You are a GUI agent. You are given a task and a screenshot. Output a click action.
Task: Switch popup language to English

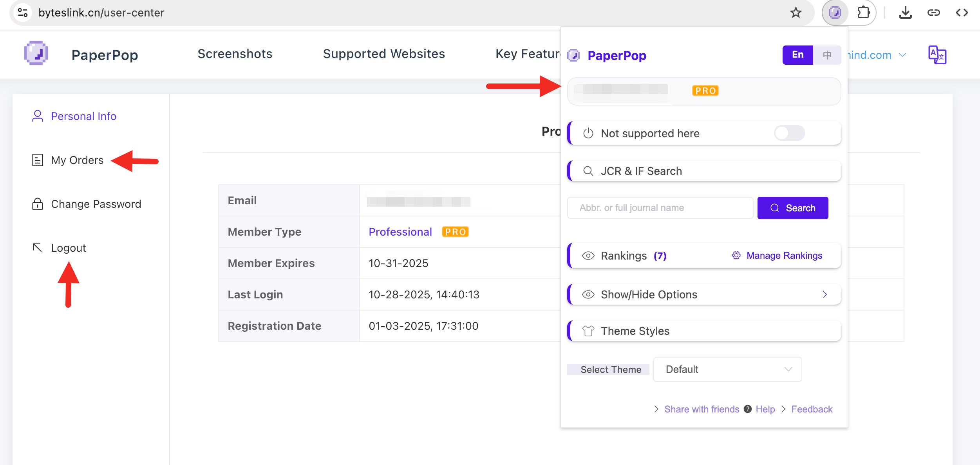click(x=797, y=55)
